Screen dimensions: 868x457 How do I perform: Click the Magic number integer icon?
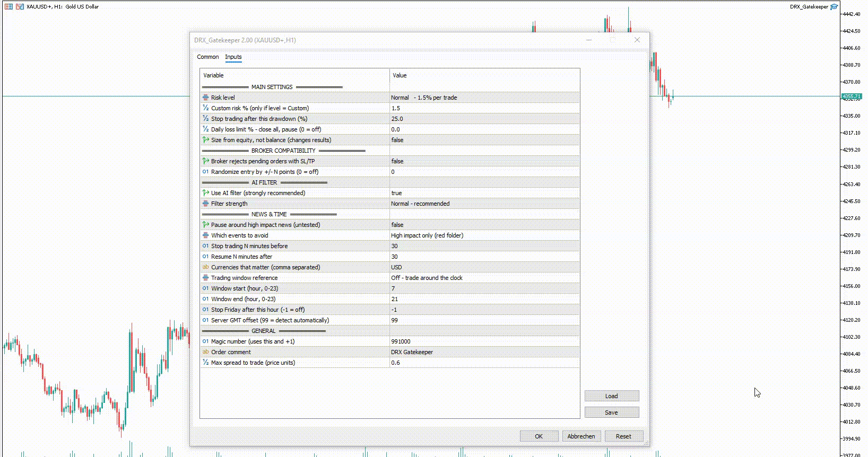[x=205, y=341]
